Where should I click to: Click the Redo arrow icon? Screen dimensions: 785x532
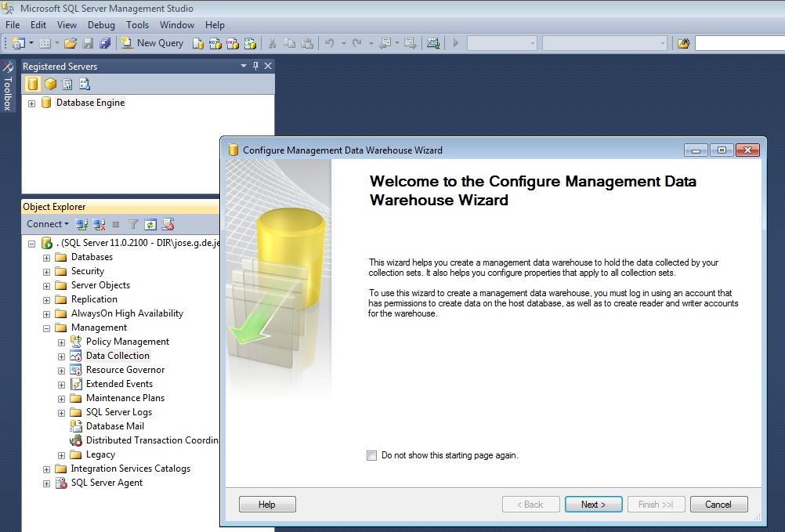[x=357, y=44]
